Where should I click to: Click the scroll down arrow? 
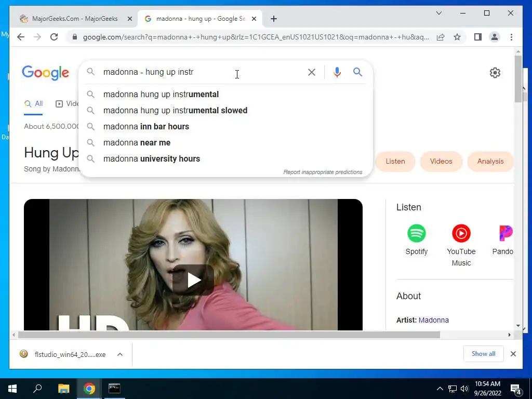point(518,326)
